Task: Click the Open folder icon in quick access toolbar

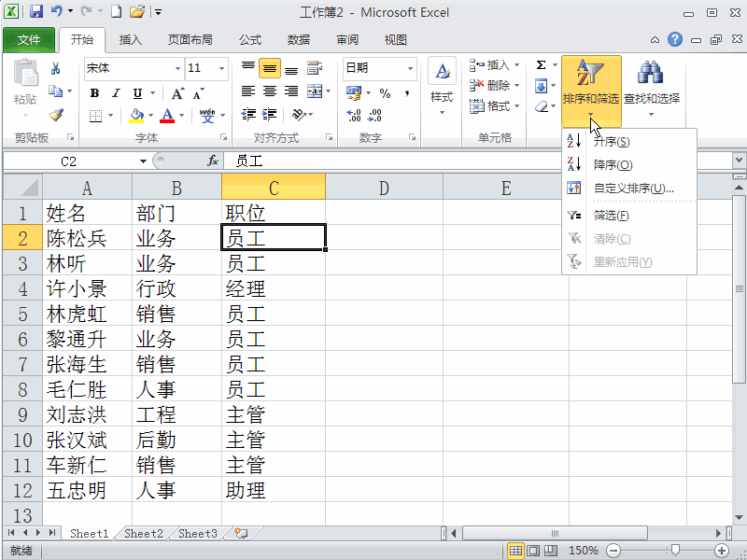Action: point(136,11)
